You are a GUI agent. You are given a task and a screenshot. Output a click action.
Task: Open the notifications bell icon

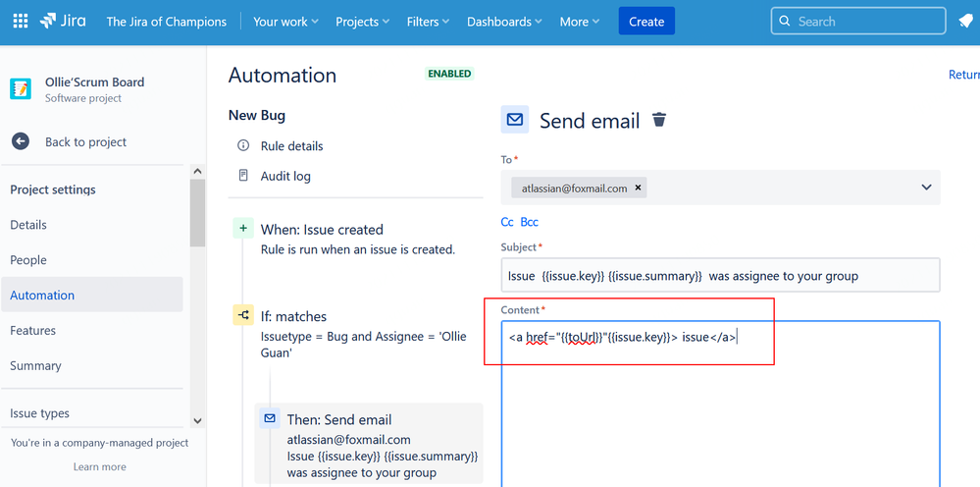click(965, 22)
